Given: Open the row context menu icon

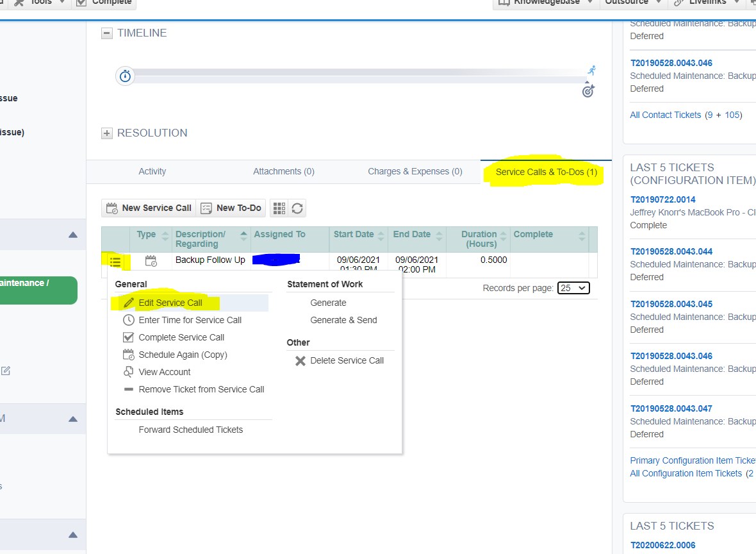Looking at the screenshot, I should click(115, 261).
